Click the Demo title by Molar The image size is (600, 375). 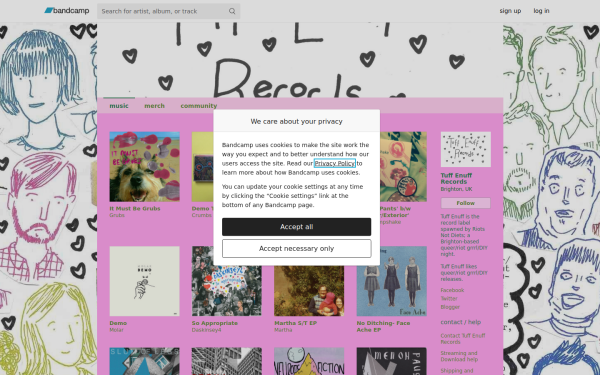(x=118, y=323)
